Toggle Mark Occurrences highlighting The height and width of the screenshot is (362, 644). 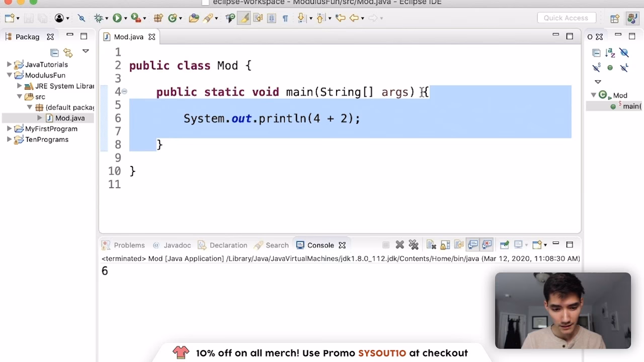tap(244, 18)
